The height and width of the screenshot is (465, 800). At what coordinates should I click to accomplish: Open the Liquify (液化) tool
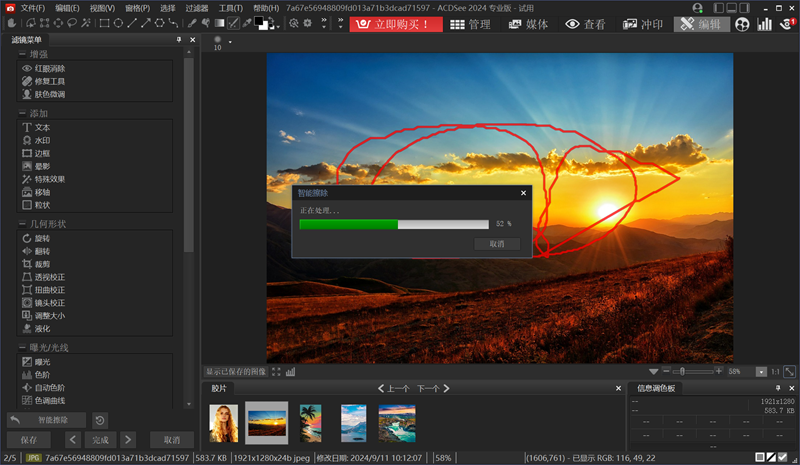click(x=42, y=328)
